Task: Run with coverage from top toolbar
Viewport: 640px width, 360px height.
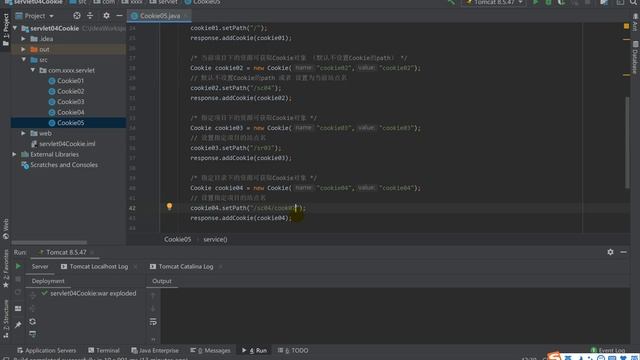Action: click(x=562, y=2)
